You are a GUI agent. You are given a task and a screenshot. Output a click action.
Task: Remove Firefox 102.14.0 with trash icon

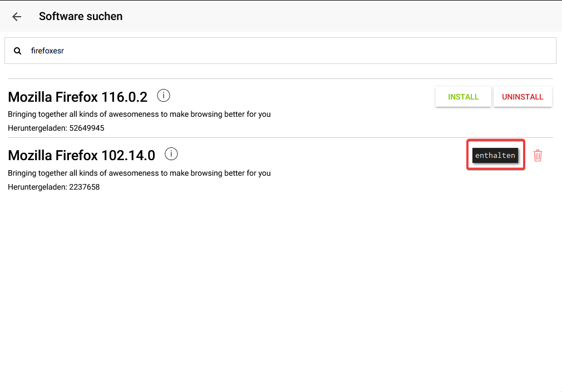pos(538,156)
